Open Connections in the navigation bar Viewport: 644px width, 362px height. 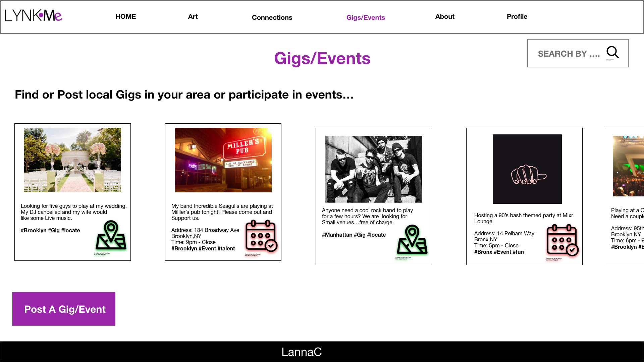coord(272,17)
